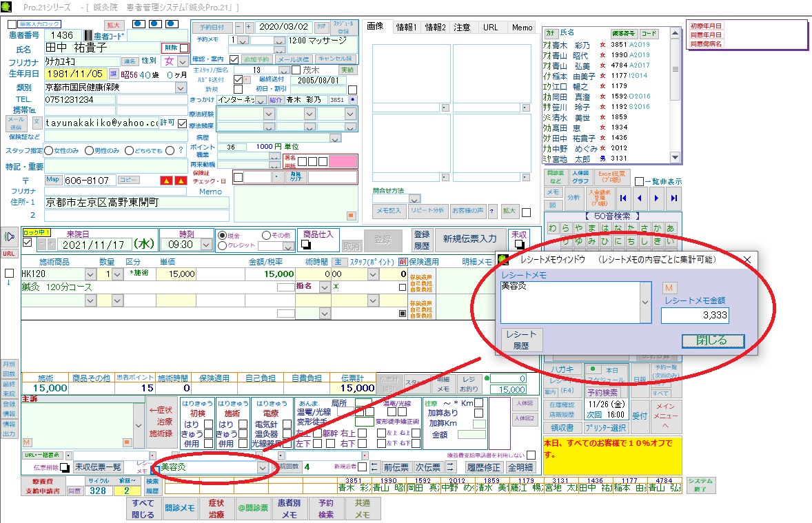This screenshot has height=523, width=812.
Task: Click the レシートメモ金額 input field
Action: click(695, 316)
